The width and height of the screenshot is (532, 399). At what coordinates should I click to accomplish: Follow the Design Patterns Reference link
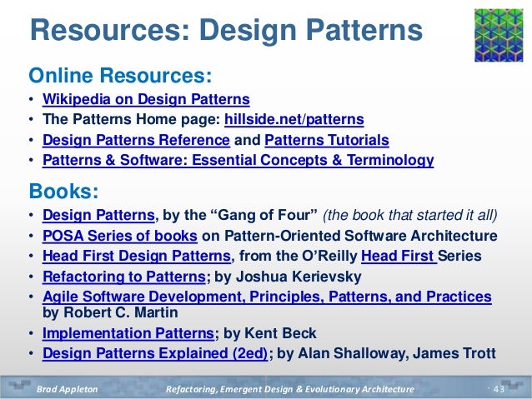click(136, 140)
